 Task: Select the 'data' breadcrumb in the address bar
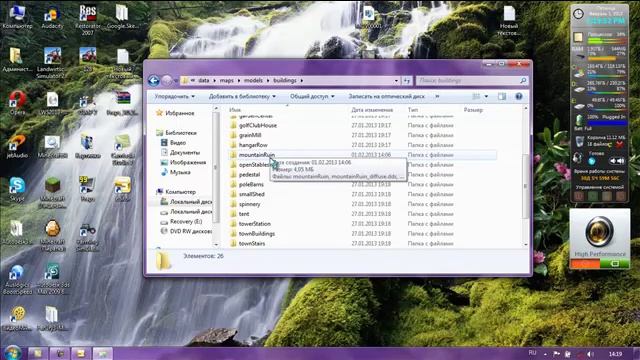click(x=204, y=80)
